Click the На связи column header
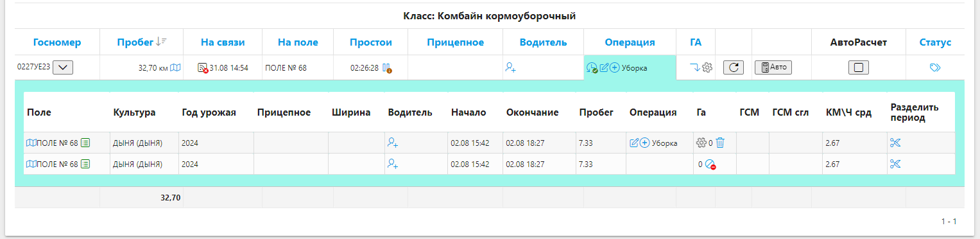The width and height of the screenshot is (980, 239). pos(223,42)
